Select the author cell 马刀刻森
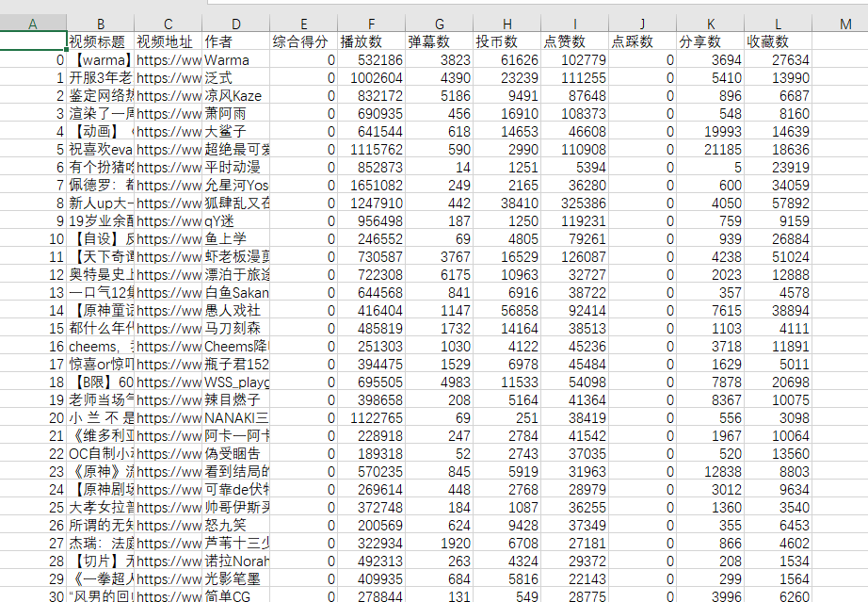This screenshot has width=868, height=602. click(235, 329)
